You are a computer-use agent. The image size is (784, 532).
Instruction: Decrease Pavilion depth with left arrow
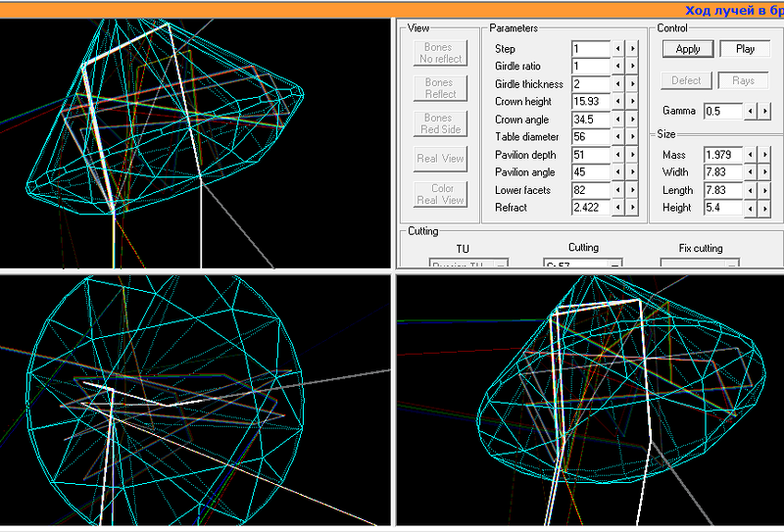coord(618,154)
